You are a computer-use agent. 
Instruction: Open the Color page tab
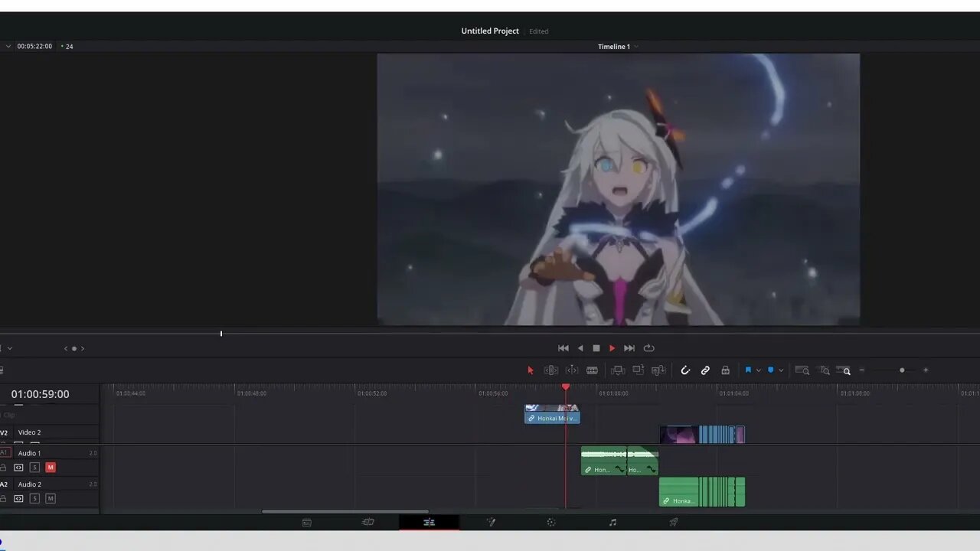click(551, 523)
